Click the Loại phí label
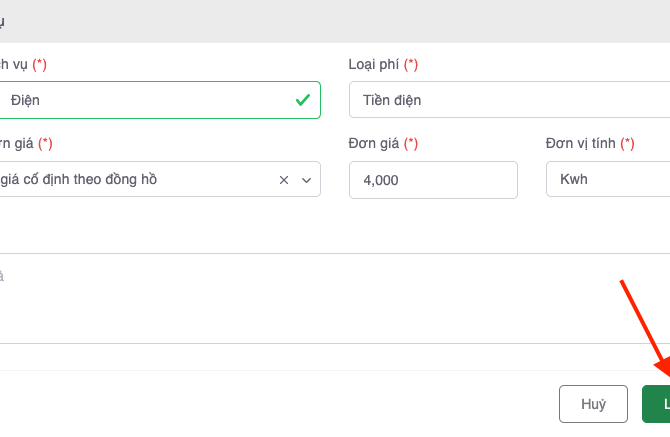The width and height of the screenshot is (670, 437). coord(375,64)
